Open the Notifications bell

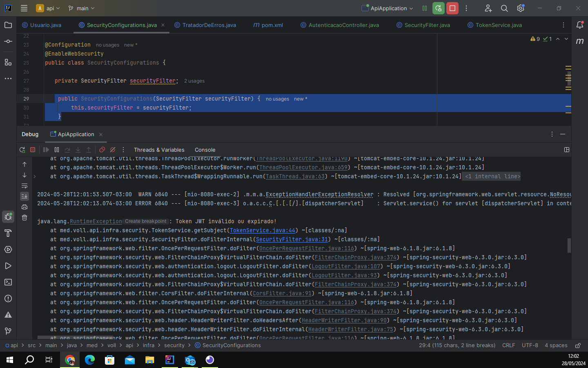point(580,25)
